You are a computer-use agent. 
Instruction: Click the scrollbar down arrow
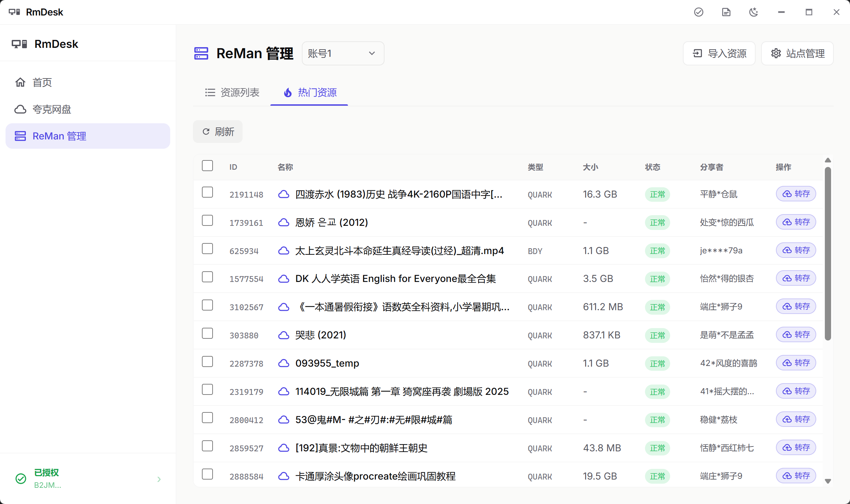[828, 481]
